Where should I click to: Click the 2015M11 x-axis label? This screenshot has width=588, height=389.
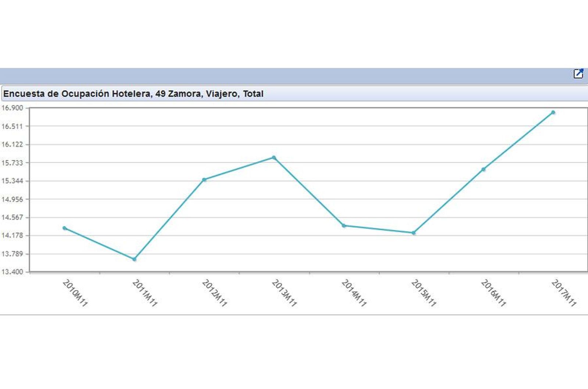pyautogui.click(x=424, y=293)
